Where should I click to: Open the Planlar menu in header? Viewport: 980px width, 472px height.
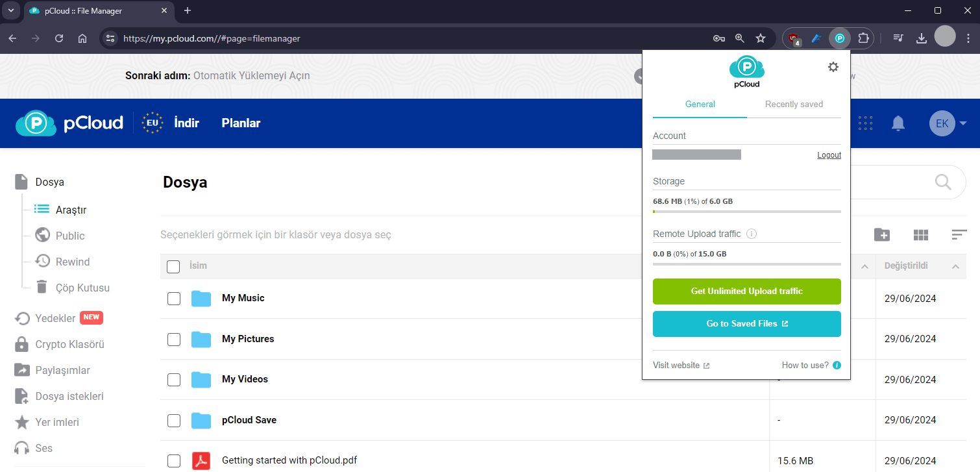click(x=241, y=123)
